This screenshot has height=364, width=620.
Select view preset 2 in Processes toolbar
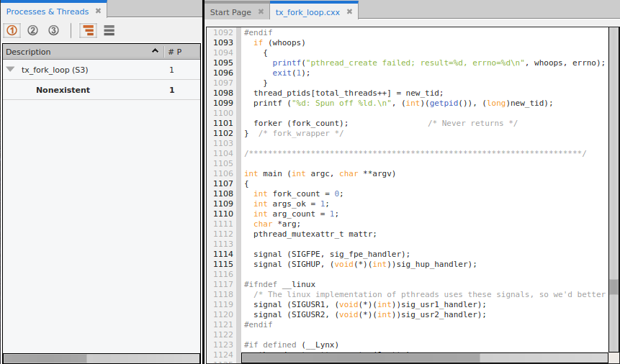32,30
